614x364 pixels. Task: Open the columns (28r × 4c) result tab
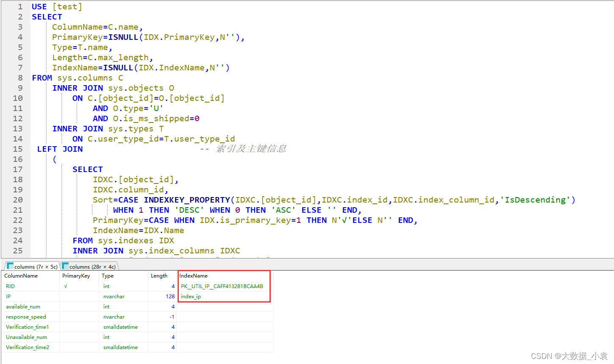pyautogui.click(x=89, y=267)
